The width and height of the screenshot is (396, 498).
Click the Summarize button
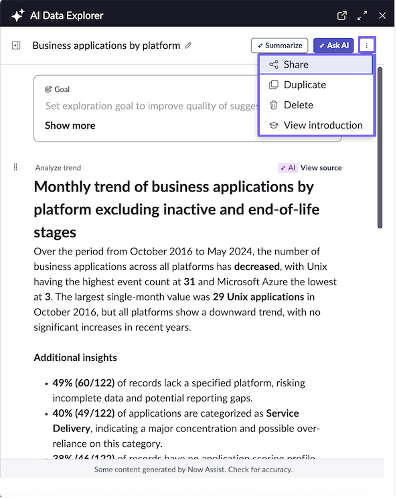(x=279, y=45)
